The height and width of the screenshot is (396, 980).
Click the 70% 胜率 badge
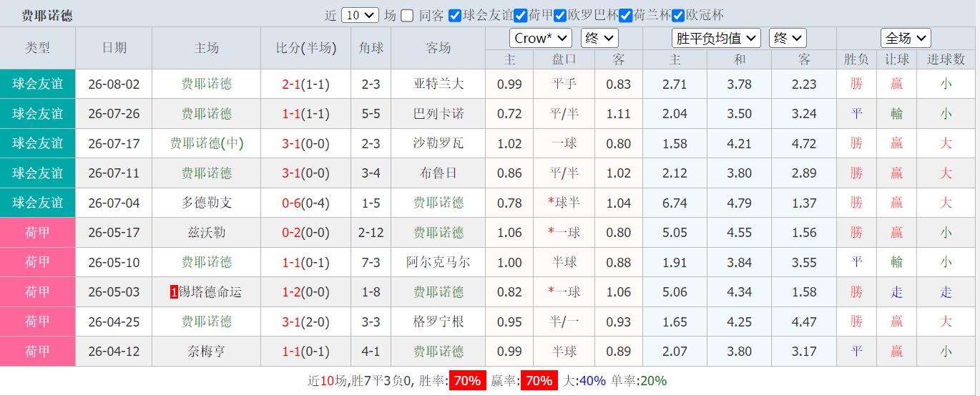467,381
